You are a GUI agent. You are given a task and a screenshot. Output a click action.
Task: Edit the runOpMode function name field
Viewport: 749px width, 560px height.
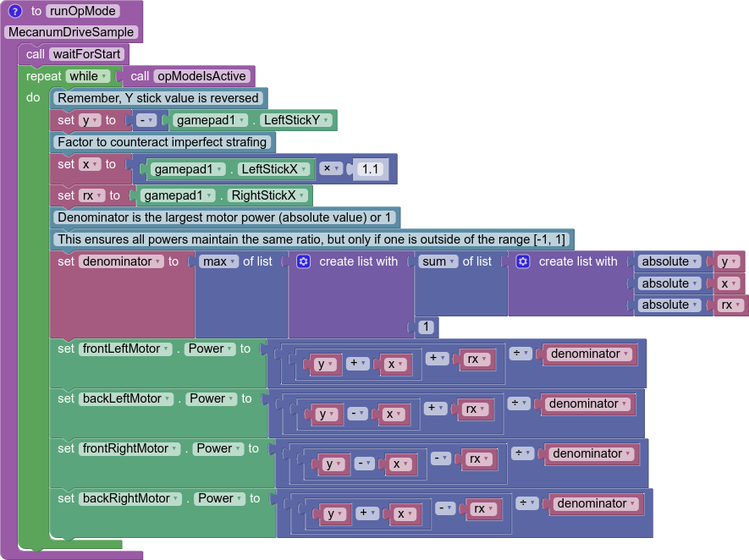click(x=82, y=12)
